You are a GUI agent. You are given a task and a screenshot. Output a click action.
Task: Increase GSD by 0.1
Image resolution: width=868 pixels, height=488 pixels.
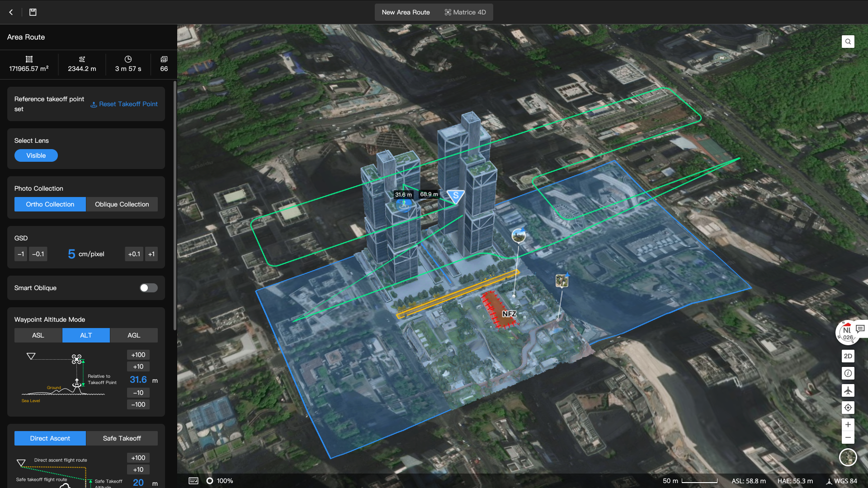click(x=134, y=254)
